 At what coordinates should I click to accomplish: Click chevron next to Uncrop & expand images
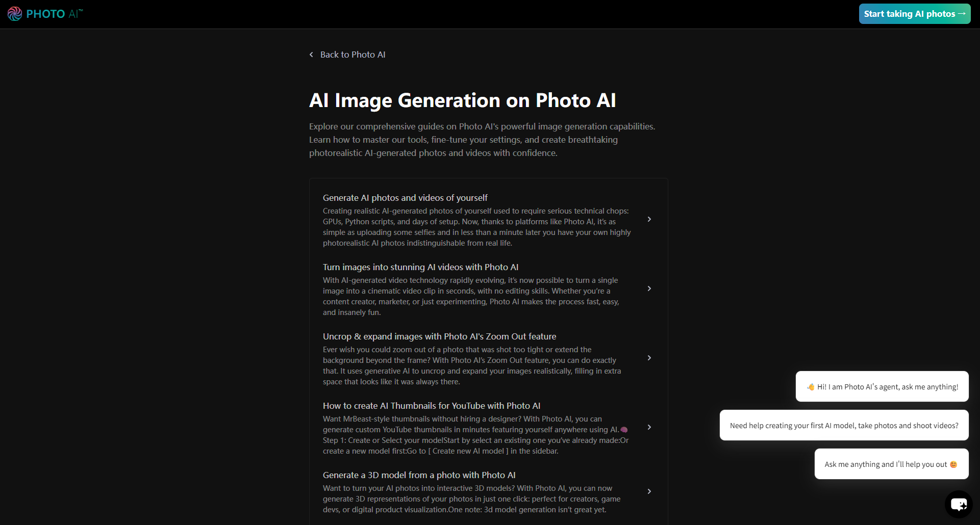pyautogui.click(x=649, y=358)
